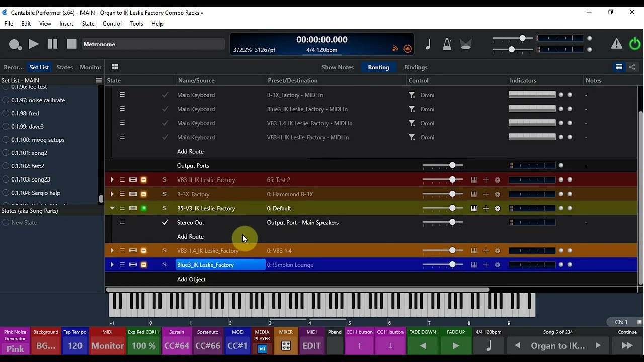Click the quarter-note tap tempo icon beside the time display
644x362 pixels.
(x=428, y=44)
